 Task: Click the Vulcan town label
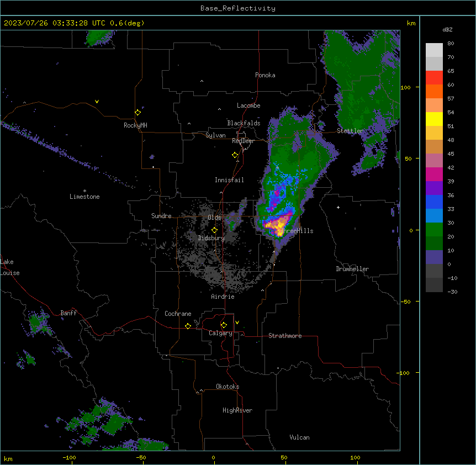pos(300,437)
